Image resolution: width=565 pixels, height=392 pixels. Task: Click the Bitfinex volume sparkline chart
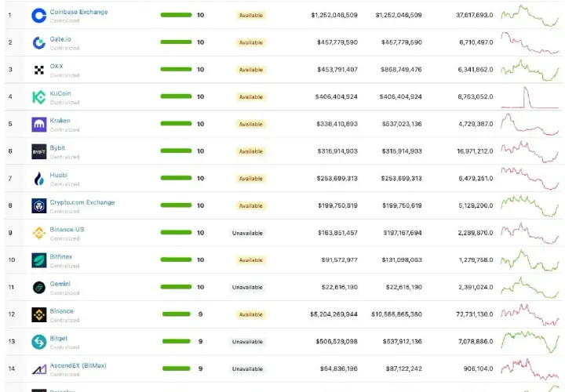click(x=530, y=260)
